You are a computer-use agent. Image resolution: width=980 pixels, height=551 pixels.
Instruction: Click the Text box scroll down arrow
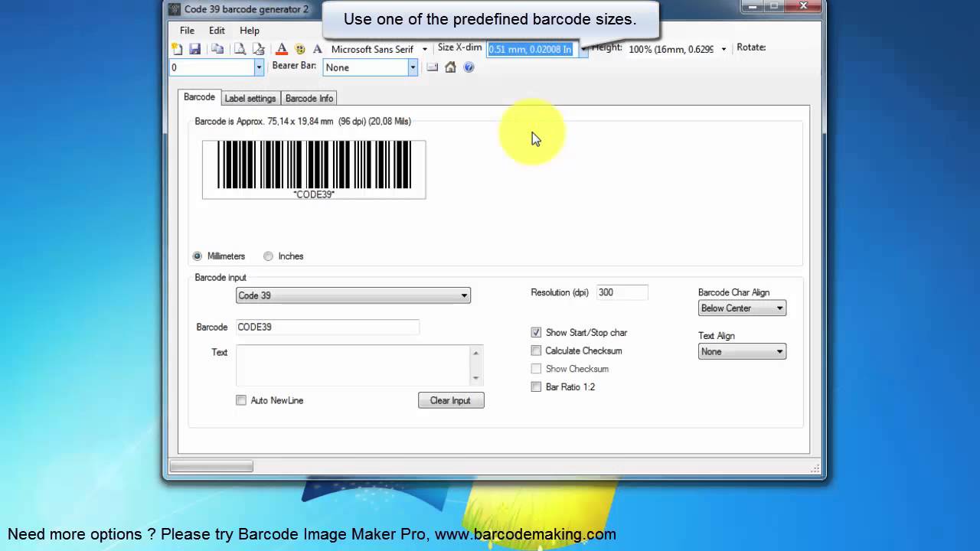pyautogui.click(x=476, y=378)
